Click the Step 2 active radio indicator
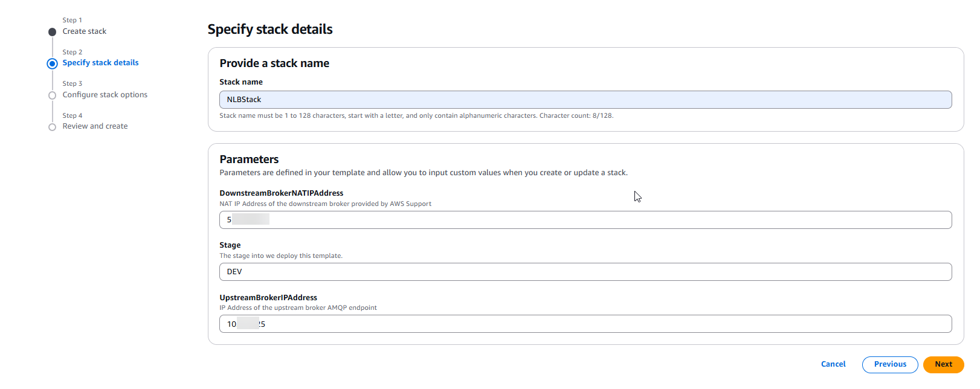Image resolution: width=980 pixels, height=389 pixels. pos(53,63)
